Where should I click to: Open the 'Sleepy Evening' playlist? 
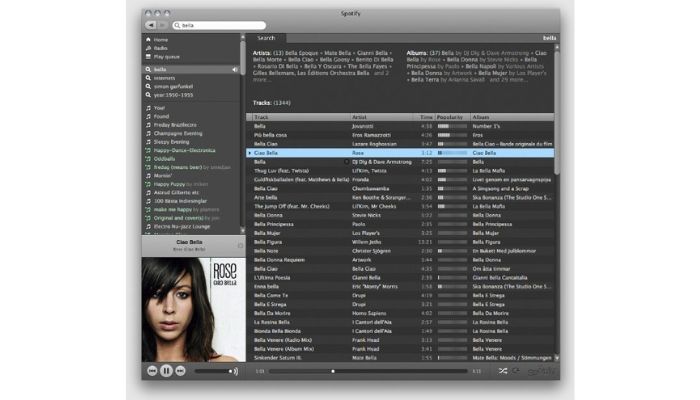click(x=171, y=142)
